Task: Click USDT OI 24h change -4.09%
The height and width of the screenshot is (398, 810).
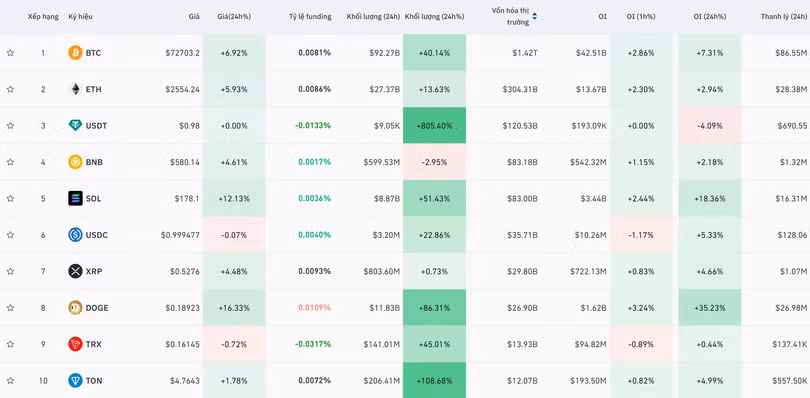Action: pyautogui.click(x=709, y=126)
